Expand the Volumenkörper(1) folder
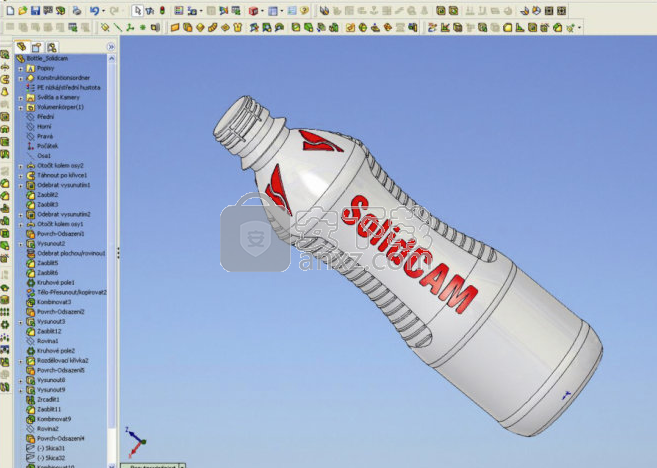The height and width of the screenshot is (468, 657). click(x=21, y=107)
